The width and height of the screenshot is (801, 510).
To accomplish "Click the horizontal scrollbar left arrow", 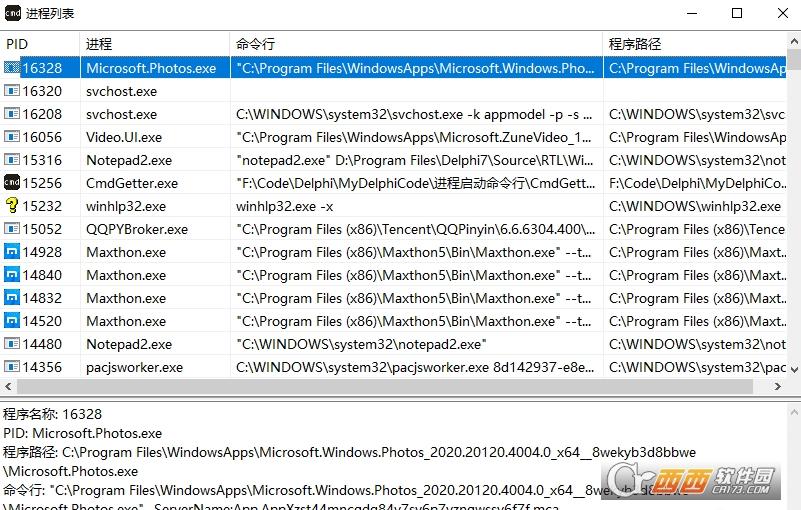I will pyautogui.click(x=8, y=387).
